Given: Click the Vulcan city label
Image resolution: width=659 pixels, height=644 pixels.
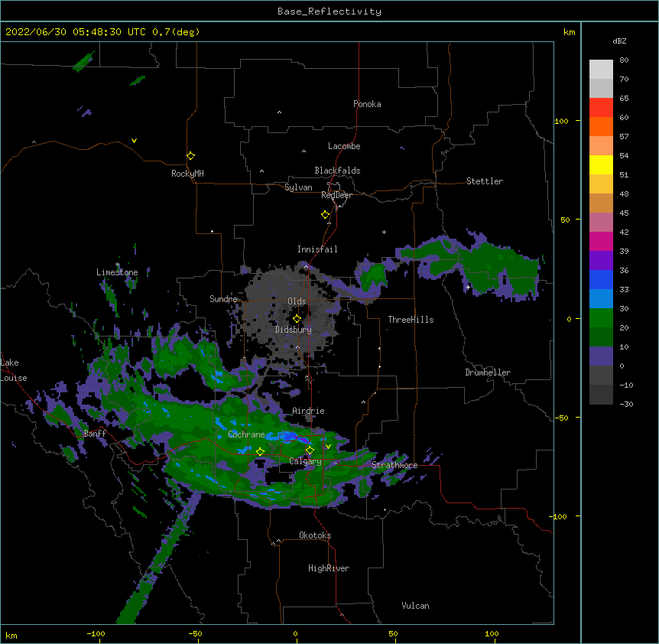Looking at the screenshot, I should [x=415, y=606].
